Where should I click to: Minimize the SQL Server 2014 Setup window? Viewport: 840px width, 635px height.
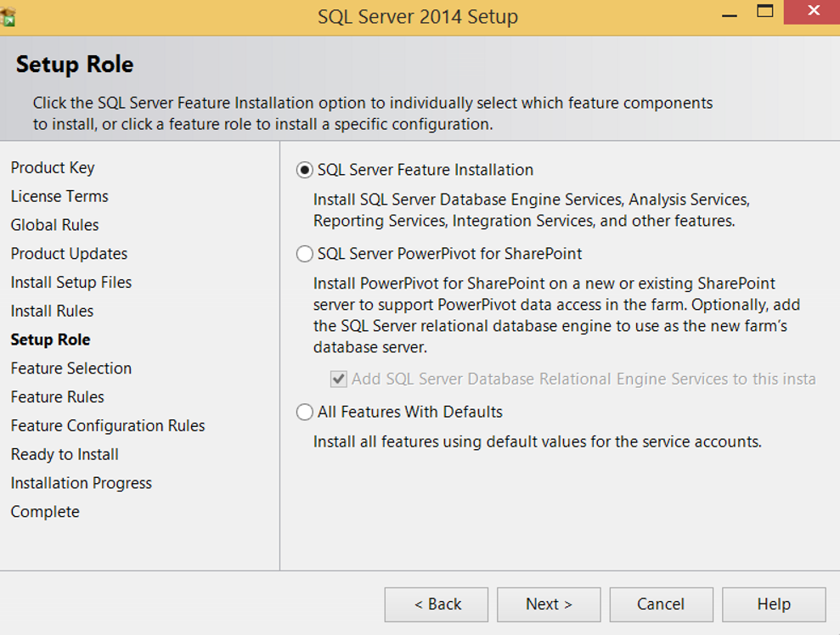click(729, 13)
